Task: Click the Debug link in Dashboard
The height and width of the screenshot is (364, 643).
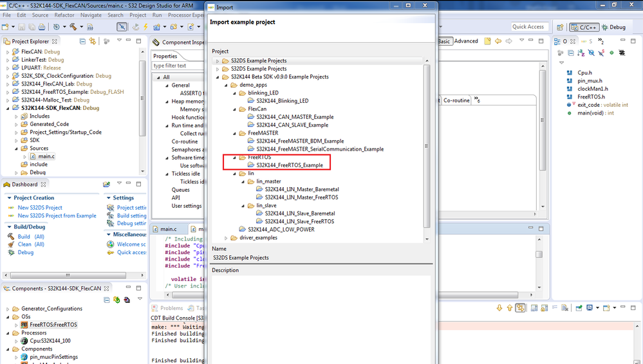Action: point(26,253)
